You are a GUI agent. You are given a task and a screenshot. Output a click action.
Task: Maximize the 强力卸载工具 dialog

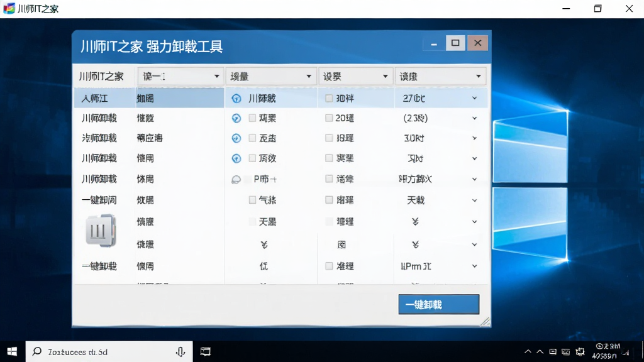pos(455,43)
